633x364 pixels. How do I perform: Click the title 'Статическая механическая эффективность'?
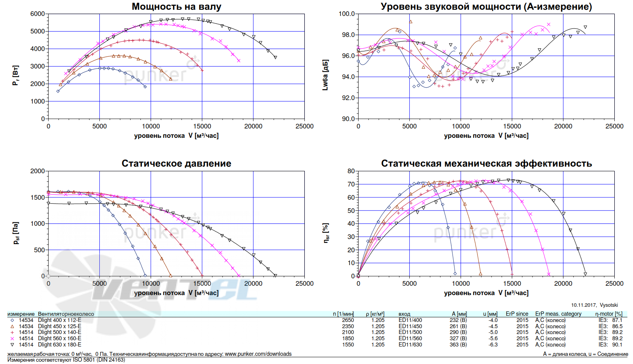(486, 164)
